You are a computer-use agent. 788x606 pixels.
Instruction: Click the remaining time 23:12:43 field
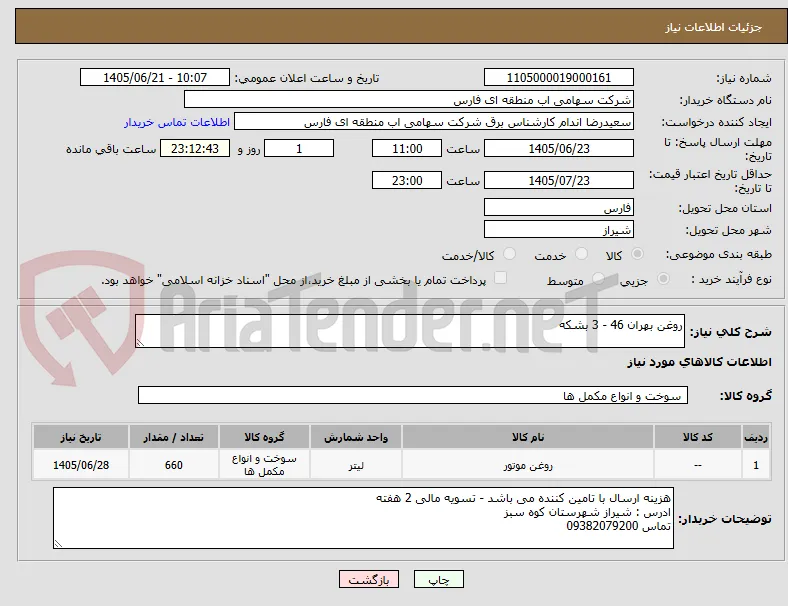[195, 149]
